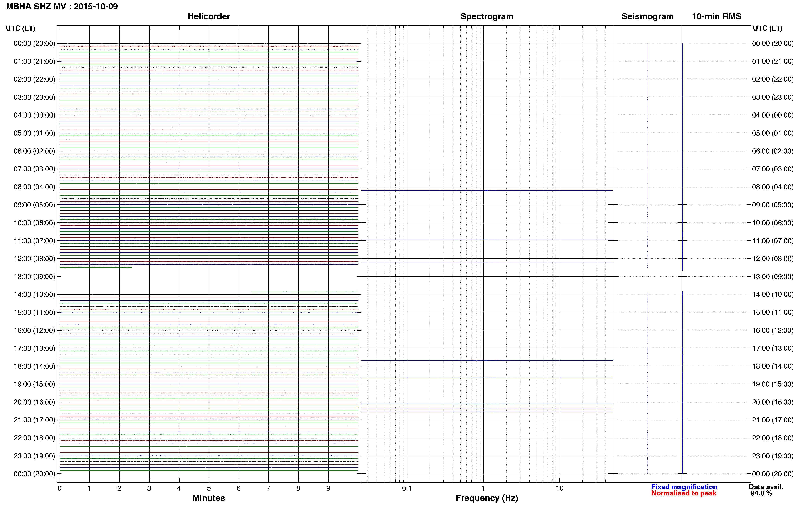Click the left '10:00 (06:00)' time label
Screen dimensions: 812x508
click(x=34, y=223)
